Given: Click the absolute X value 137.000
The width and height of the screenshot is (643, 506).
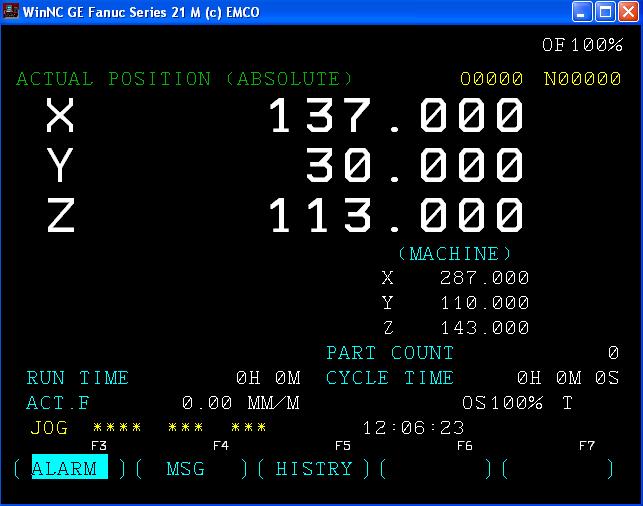Looking at the screenshot, I should point(396,116).
